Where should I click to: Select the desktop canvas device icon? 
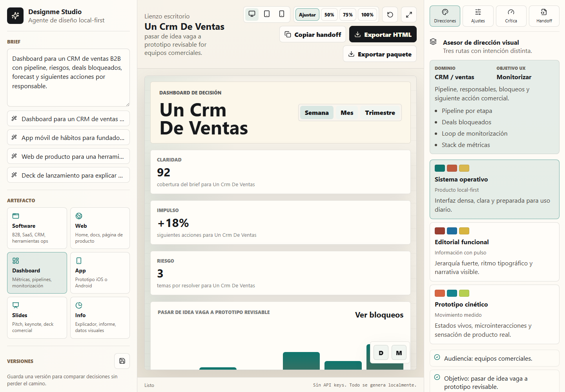[x=252, y=14]
